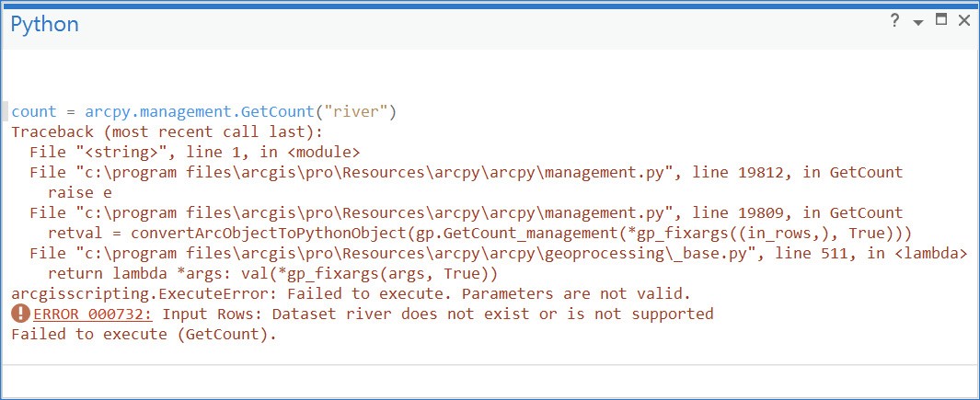The width and height of the screenshot is (980, 400).
Task: Close the Python pane
Action: pyautogui.click(x=963, y=21)
